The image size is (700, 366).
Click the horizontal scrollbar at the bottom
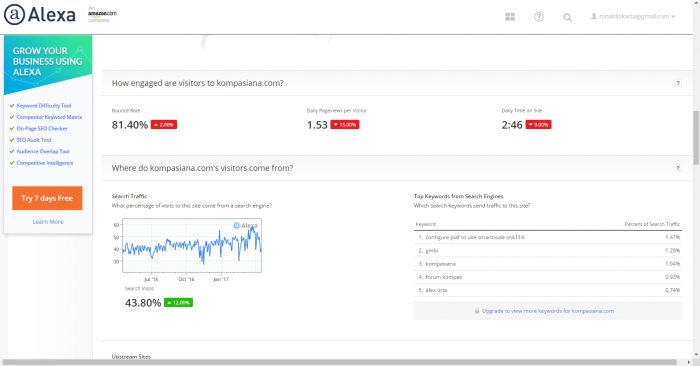point(339,362)
